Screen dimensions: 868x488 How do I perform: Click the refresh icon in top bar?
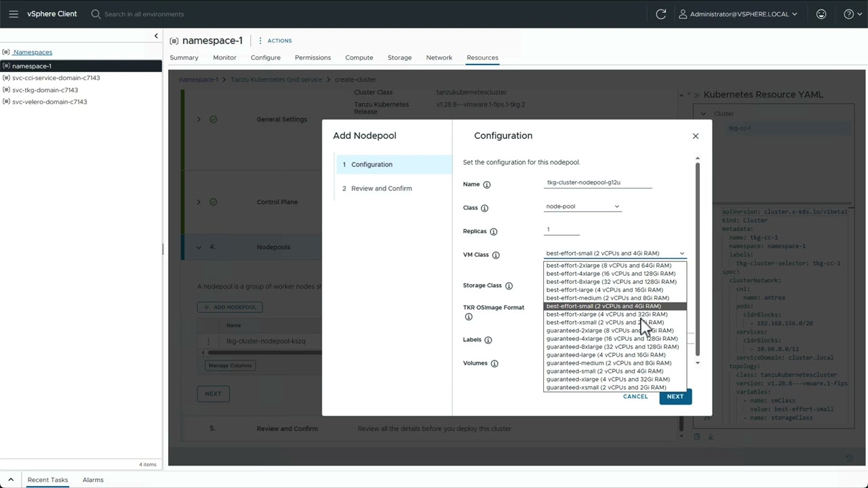tap(660, 14)
